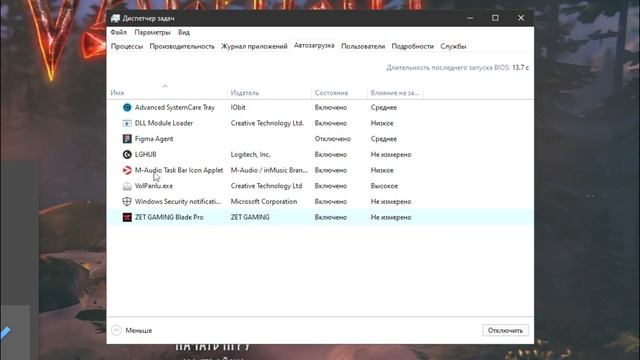Screen dimensions: 640x360
Task: Click the Отключить button
Action: click(505, 330)
